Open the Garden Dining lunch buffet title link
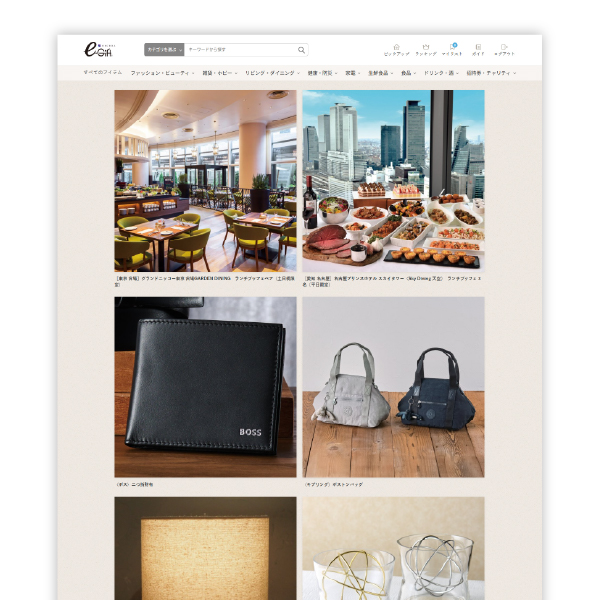Image resolution: width=600 pixels, height=600 pixels. point(205,282)
